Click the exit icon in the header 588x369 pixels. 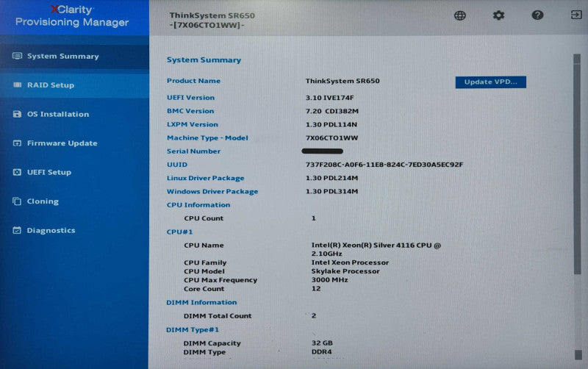coord(576,15)
